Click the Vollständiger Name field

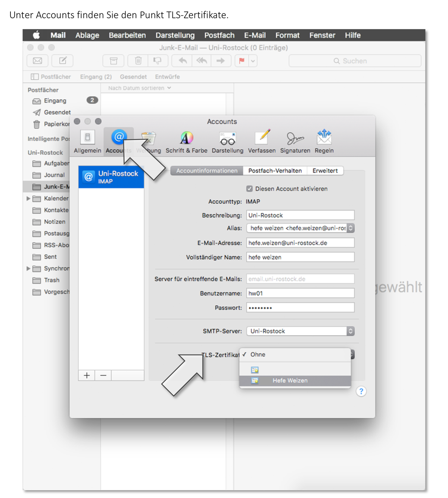point(300,257)
